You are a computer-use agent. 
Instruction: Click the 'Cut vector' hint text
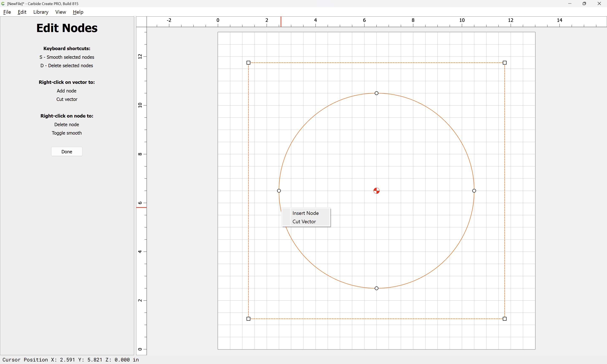point(67,99)
